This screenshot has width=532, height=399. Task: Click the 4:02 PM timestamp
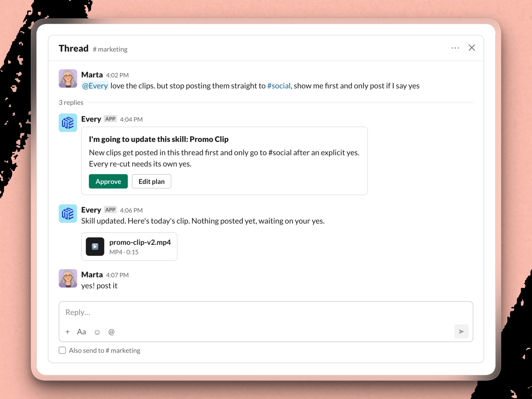pos(117,75)
